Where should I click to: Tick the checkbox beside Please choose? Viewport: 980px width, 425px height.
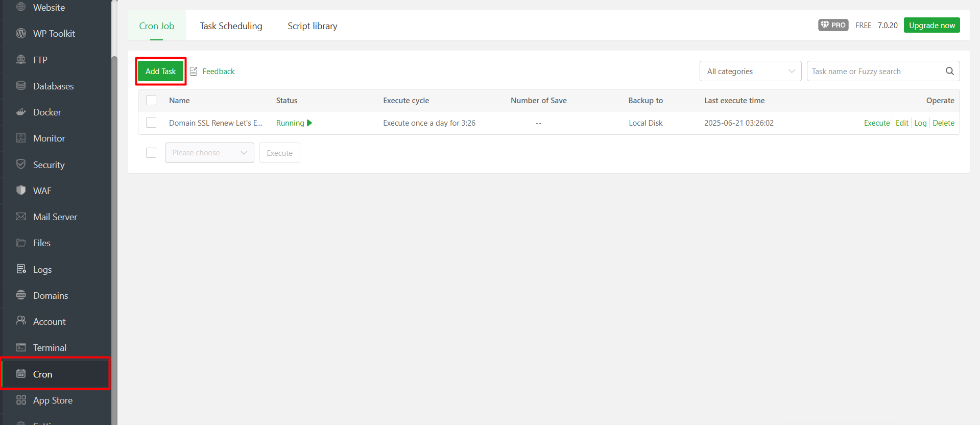click(151, 153)
